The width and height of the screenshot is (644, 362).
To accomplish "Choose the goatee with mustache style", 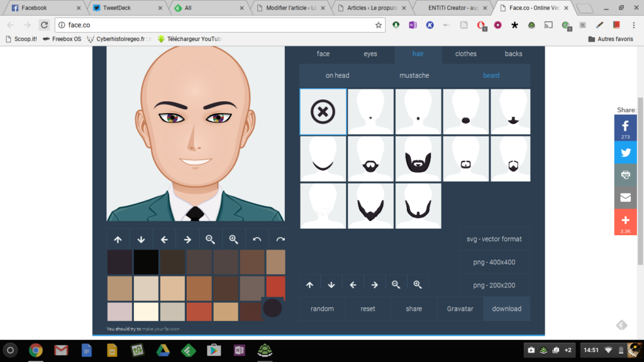I will 370,160.
